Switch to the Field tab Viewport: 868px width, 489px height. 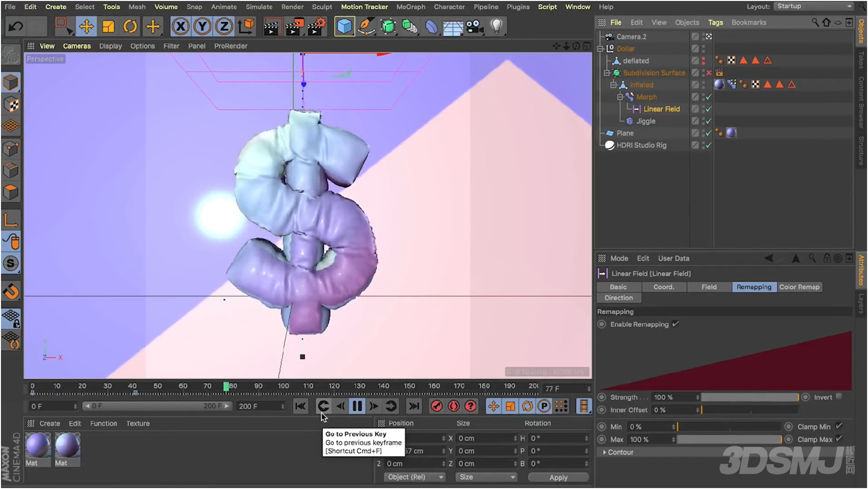tap(709, 287)
